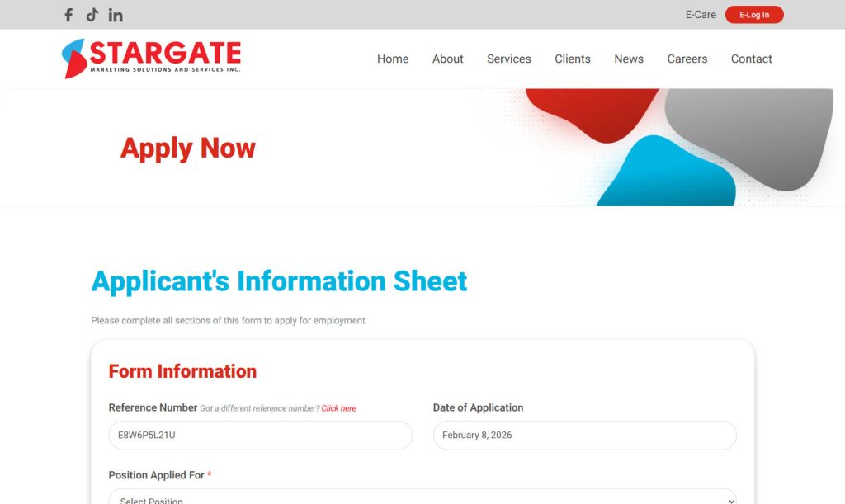
Task: Open the News menu item
Action: coord(629,59)
